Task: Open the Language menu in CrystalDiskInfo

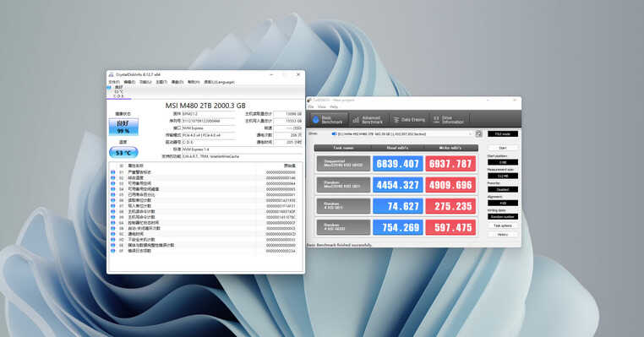Action: (x=220, y=82)
